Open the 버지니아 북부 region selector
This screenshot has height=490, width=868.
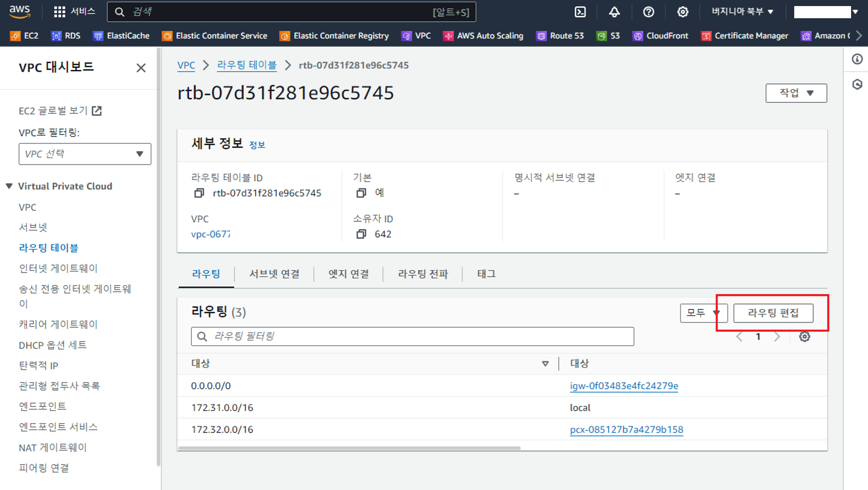tap(742, 12)
